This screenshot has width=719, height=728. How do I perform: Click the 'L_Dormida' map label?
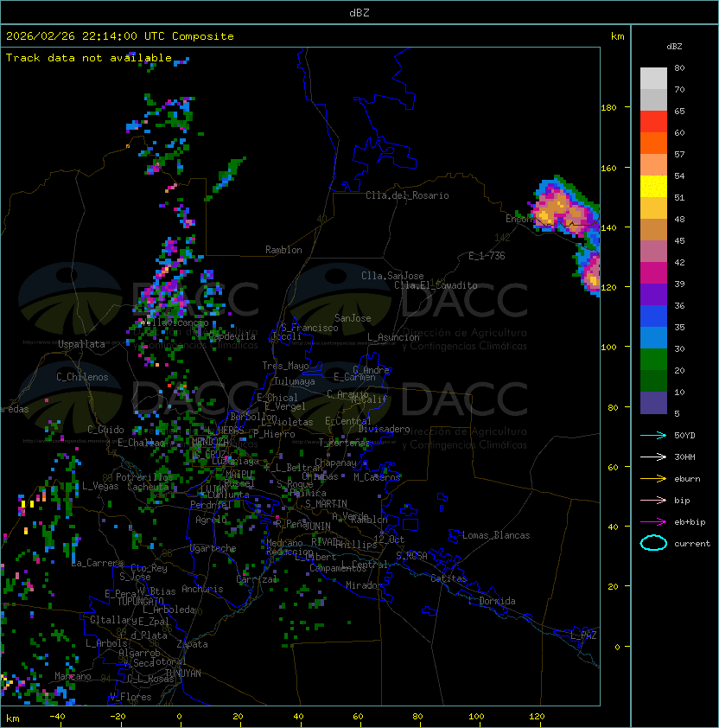pos(492,601)
